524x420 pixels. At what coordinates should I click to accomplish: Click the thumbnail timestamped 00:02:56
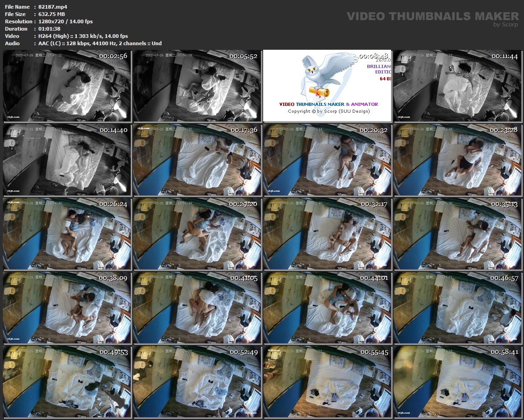(x=67, y=86)
